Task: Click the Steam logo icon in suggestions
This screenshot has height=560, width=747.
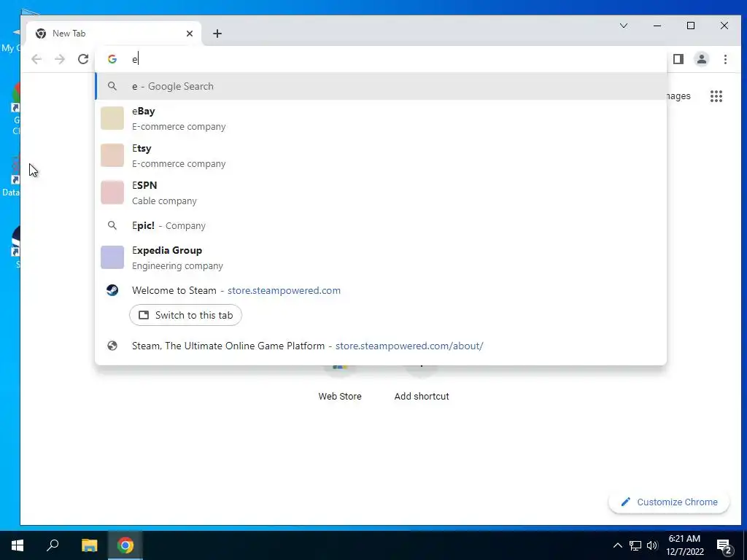Action: tap(112, 290)
